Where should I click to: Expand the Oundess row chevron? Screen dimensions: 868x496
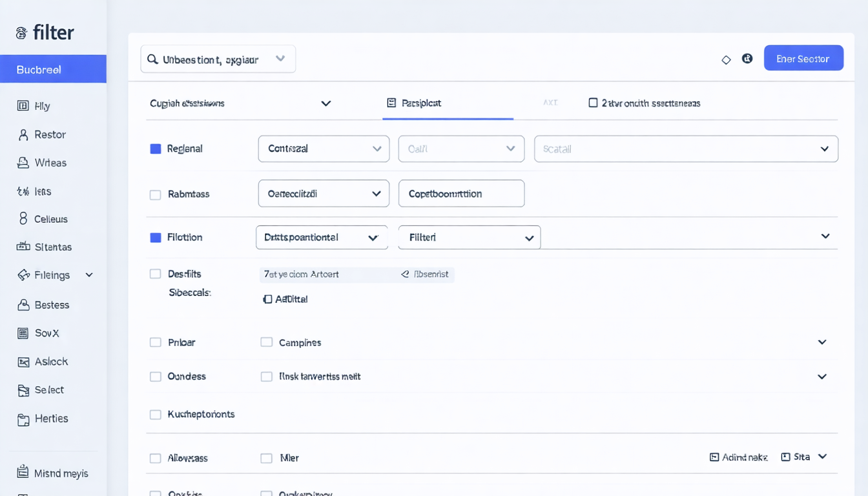[x=822, y=377]
